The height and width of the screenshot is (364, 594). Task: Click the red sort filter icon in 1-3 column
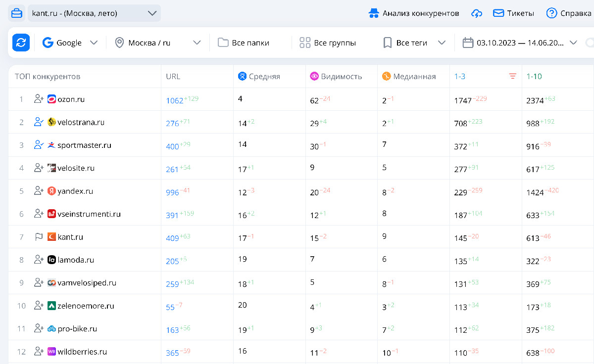tap(512, 76)
